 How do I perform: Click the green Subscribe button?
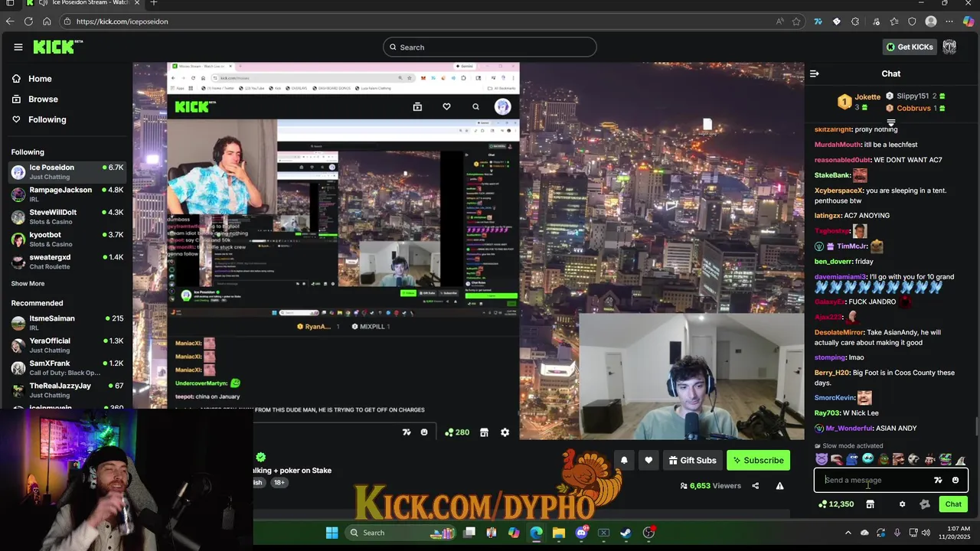[758, 460]
